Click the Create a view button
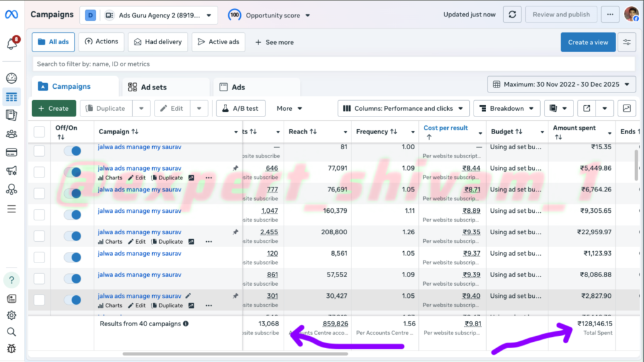Screen dimensions: 644x362 click(x=587, y=42)
